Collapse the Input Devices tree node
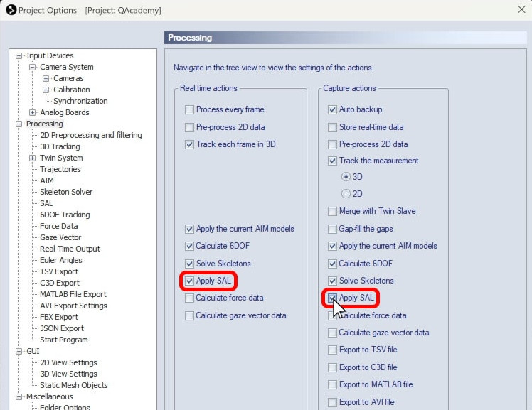The height and width of the screenshot is (410, 532). tap(20, 55)
